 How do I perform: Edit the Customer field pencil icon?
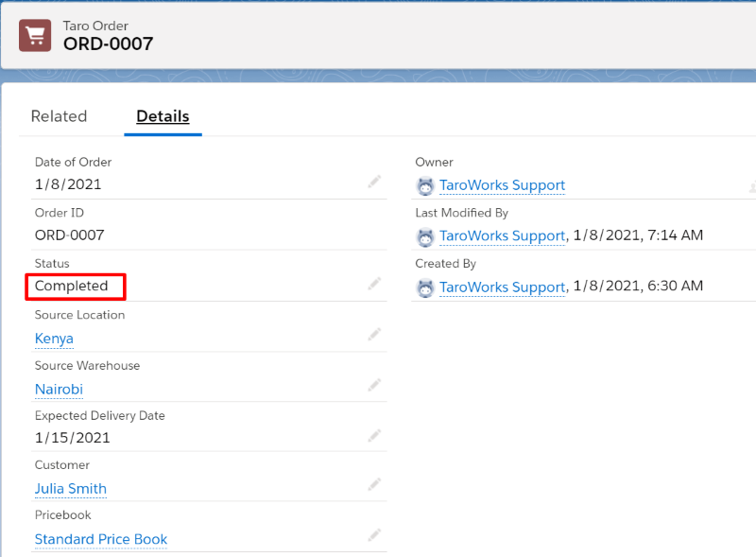click(x=374, y=484)
